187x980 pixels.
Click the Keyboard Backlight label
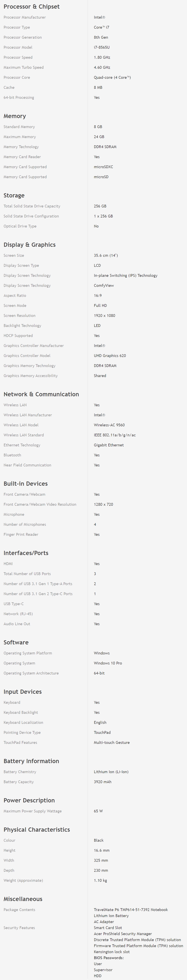pos(21,713)
